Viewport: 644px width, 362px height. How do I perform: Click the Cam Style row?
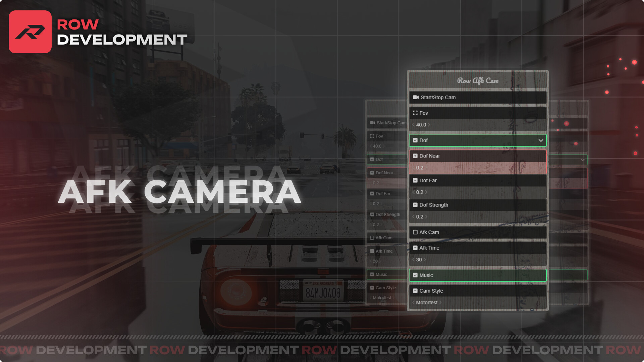476,291
